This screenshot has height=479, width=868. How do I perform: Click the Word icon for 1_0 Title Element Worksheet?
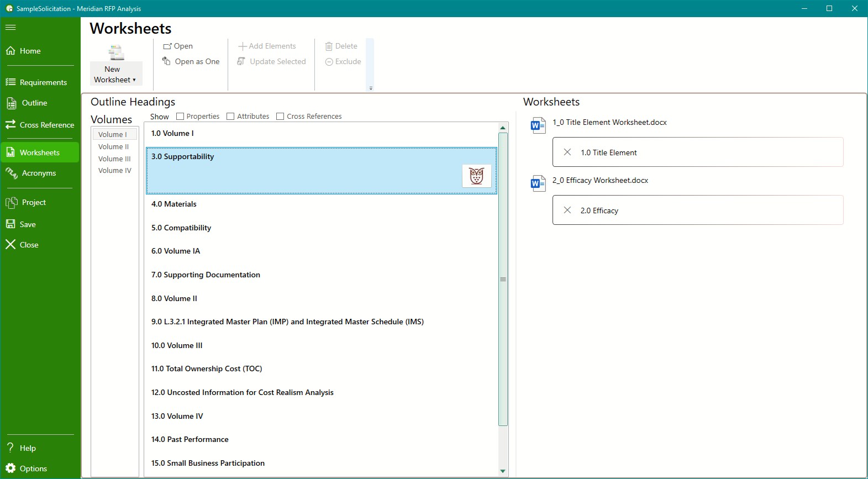pos(538,125)
